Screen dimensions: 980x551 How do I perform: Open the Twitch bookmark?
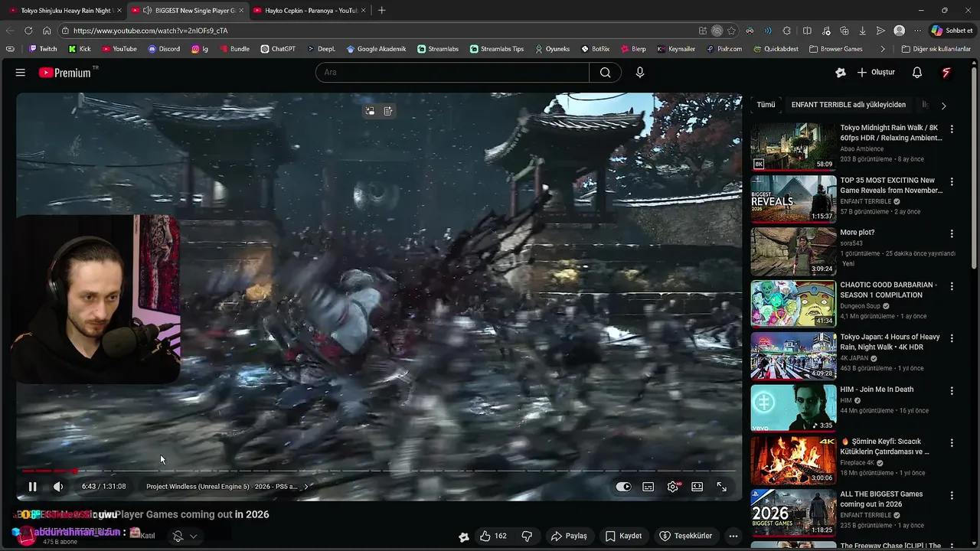tap(43, 49)
